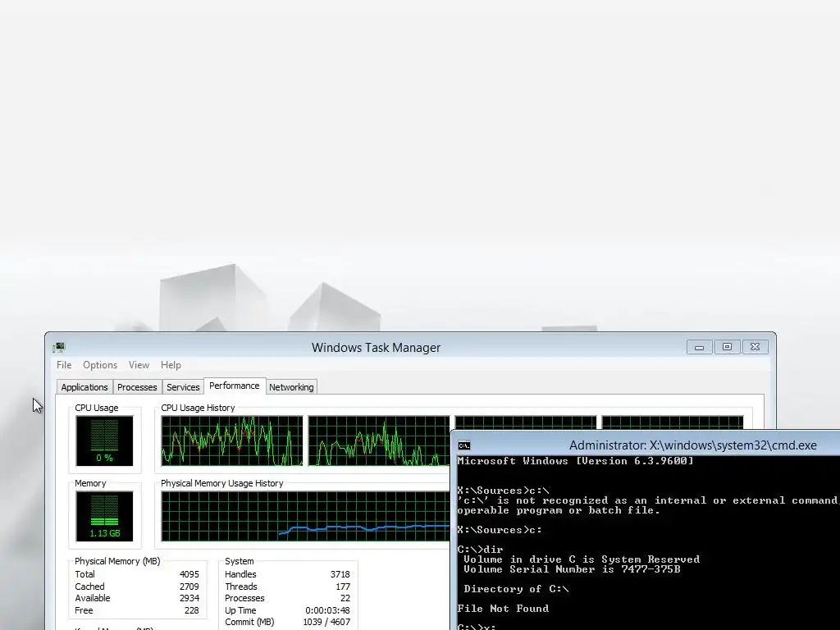Click the Processes count 22
Viewport: 840px width, 630px height.
point(345,598)
